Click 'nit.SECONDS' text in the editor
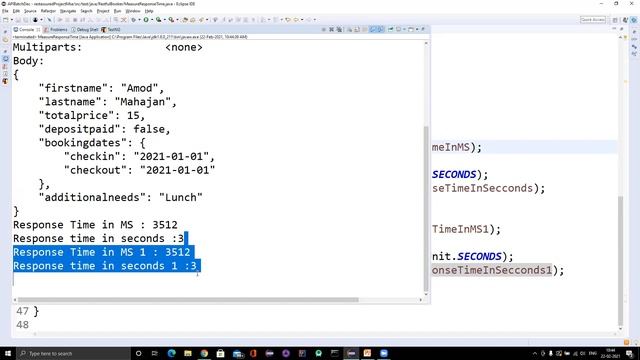Viewport: 640px width, 360px height. click(467, 256)
